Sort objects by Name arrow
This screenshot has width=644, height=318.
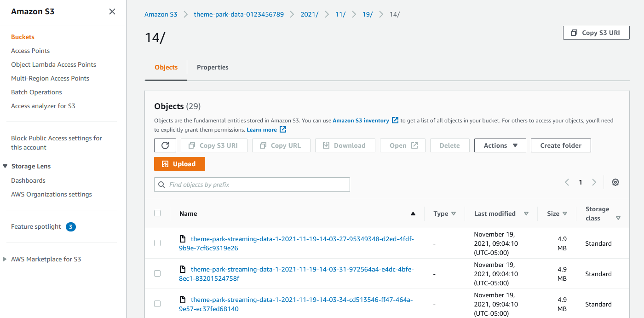pos(413,214)
